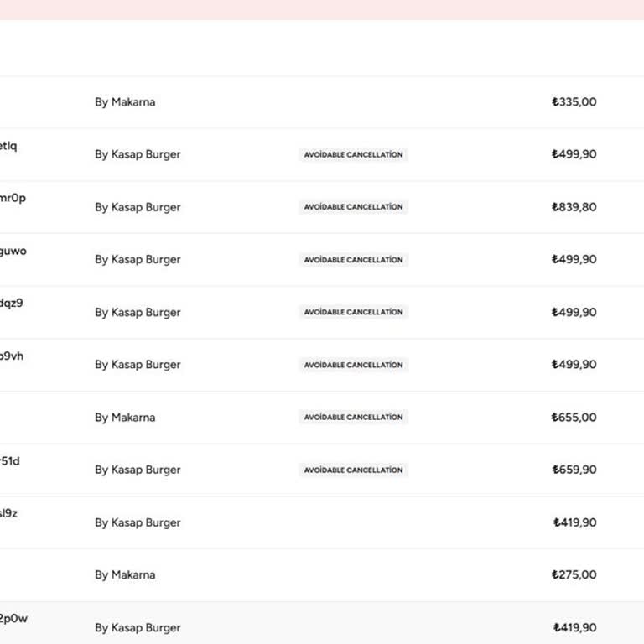
Task: Select the ₺659,90 order amount
Action: pos(574,470)
